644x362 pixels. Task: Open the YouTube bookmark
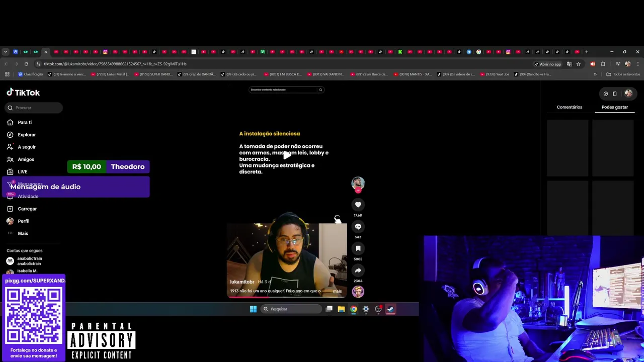495,74
